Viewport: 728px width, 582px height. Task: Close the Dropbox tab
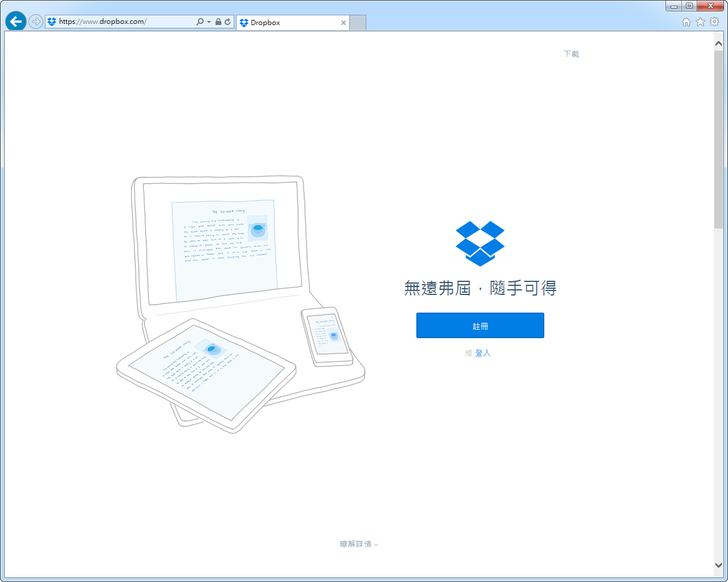(344, 23)
